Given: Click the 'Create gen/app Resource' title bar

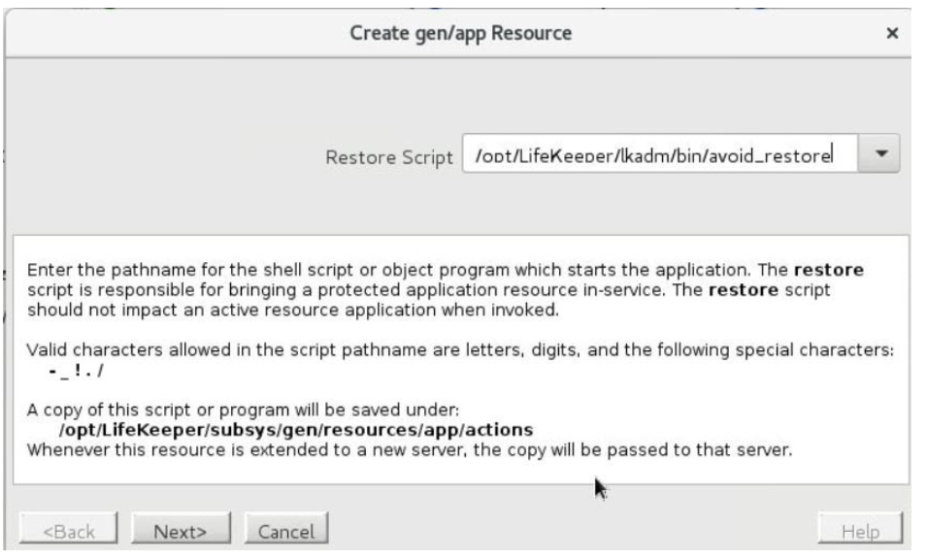Looking at the screenshot, I should click(x=461, y=35).
